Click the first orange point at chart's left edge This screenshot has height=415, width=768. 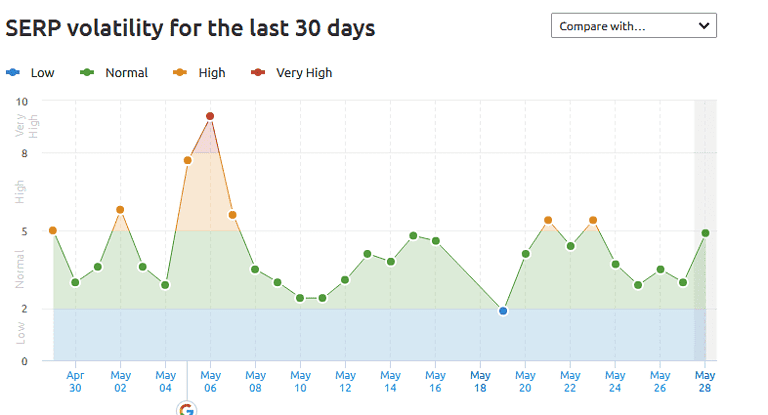pos(53,230)
